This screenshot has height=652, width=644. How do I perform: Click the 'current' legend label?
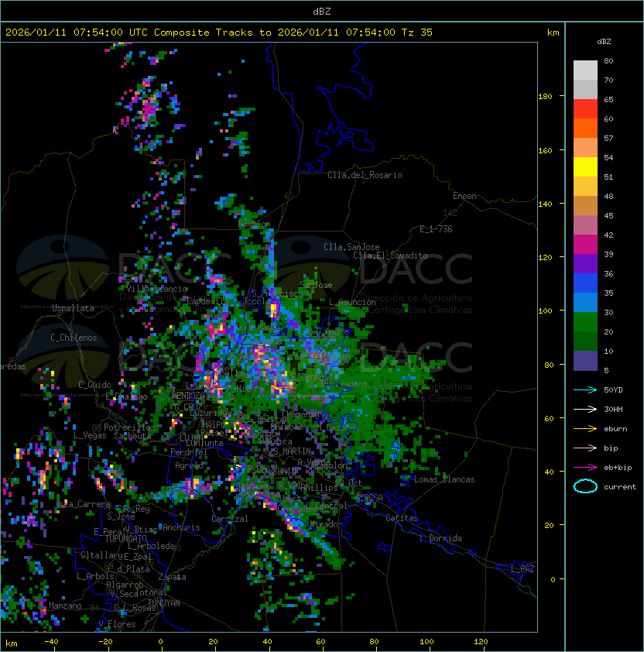point(620,486)
